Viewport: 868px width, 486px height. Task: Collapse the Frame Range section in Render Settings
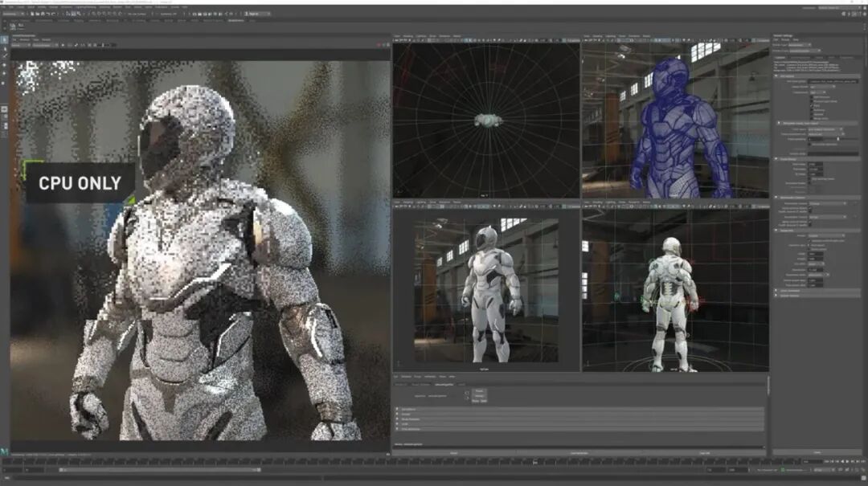pos(776,159)
